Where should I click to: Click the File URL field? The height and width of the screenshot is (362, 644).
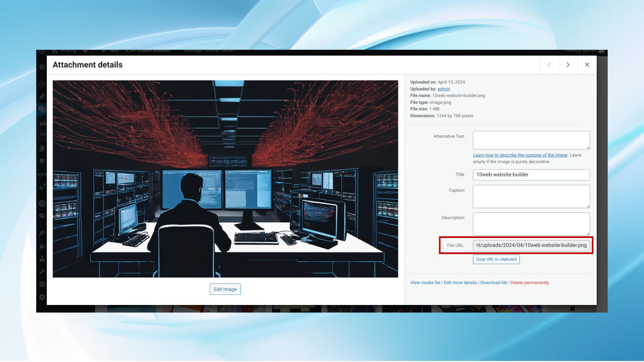click(x=531, y=245)
